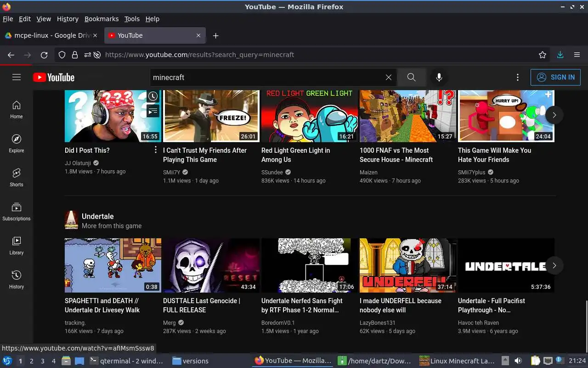Image resolution: width=588 pixels, height=368 pixels.
Task: Open 'Red Light Green Light in Among Us' title
Action: tap(295, 155)
